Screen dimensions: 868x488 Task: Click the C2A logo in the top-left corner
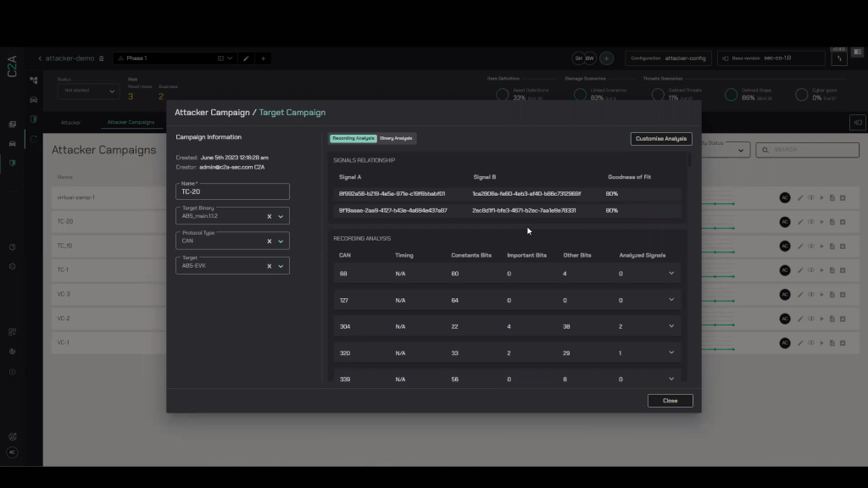[x=12, y=66]
